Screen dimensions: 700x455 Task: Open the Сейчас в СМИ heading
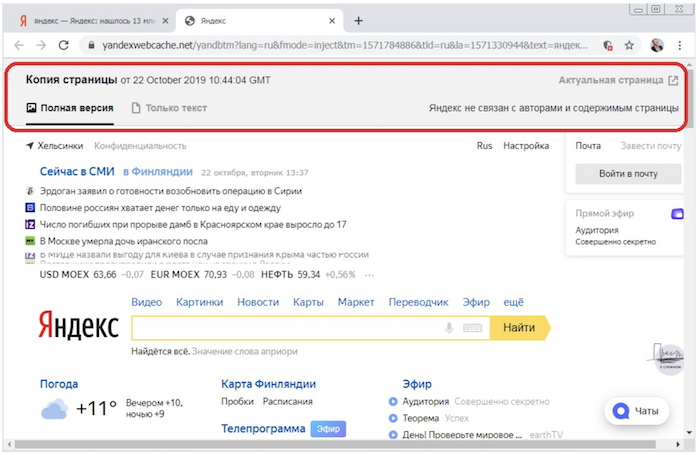tap(77, 171)
